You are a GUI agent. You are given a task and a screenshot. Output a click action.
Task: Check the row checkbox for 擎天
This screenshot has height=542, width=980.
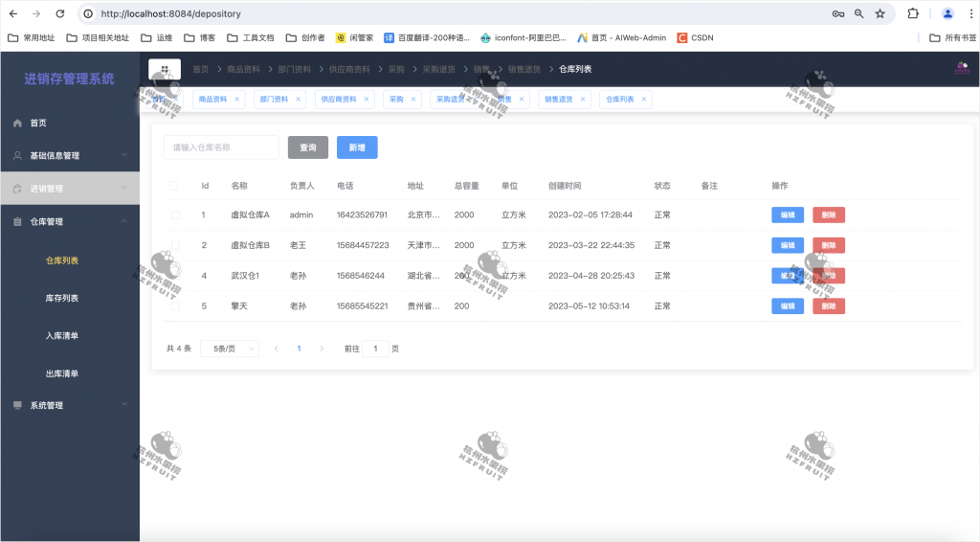pos(176,306)
